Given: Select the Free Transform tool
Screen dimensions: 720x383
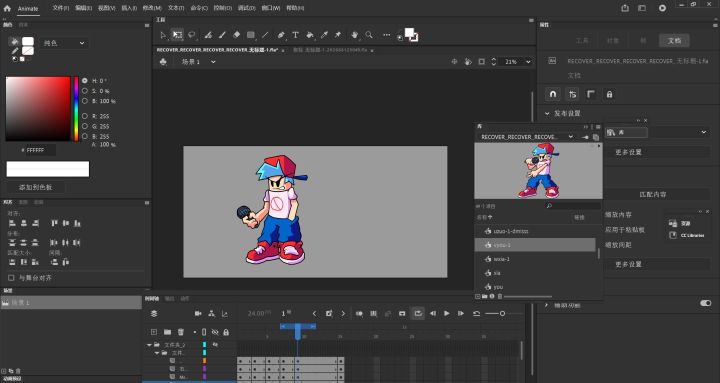Looking at the screenshot, I should pyautogui.click(x=177, y=35).
